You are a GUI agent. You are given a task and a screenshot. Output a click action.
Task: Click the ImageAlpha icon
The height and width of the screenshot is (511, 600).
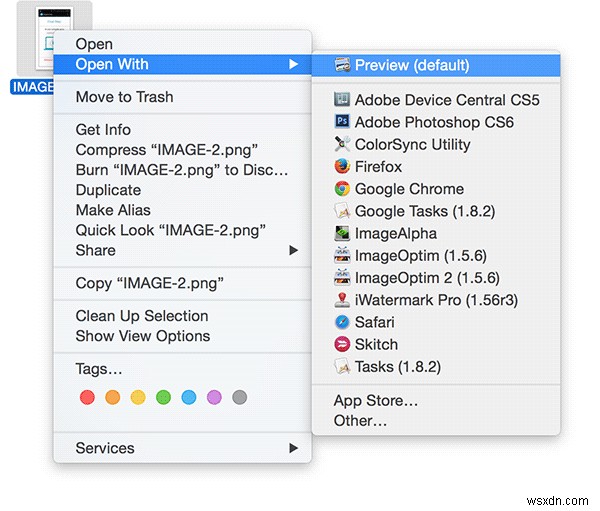tap(342, 233)
